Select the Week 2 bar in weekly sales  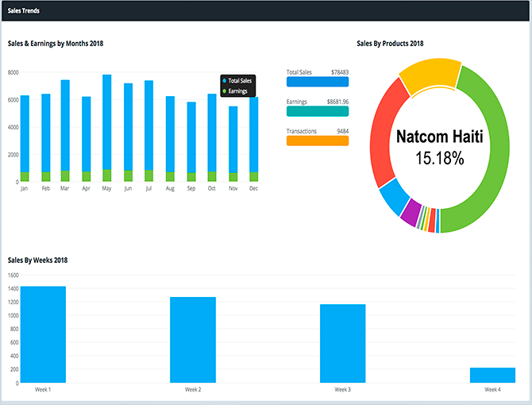pos(193,339)
